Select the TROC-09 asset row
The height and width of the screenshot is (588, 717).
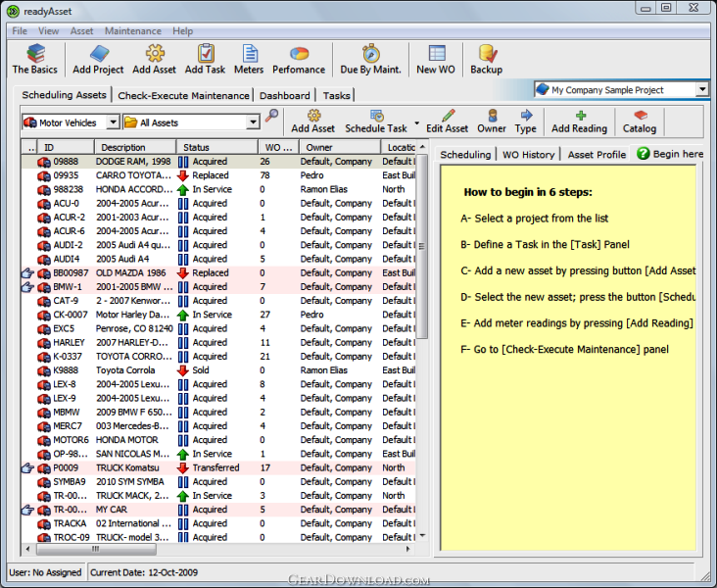(x=218, y=538)
